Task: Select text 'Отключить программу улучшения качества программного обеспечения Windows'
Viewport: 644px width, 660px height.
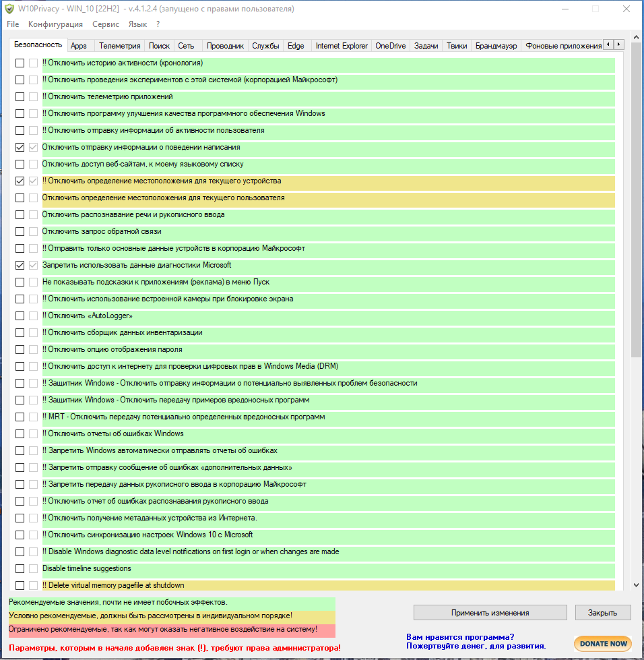Action: pyautogui.click(x=187, y=113)
